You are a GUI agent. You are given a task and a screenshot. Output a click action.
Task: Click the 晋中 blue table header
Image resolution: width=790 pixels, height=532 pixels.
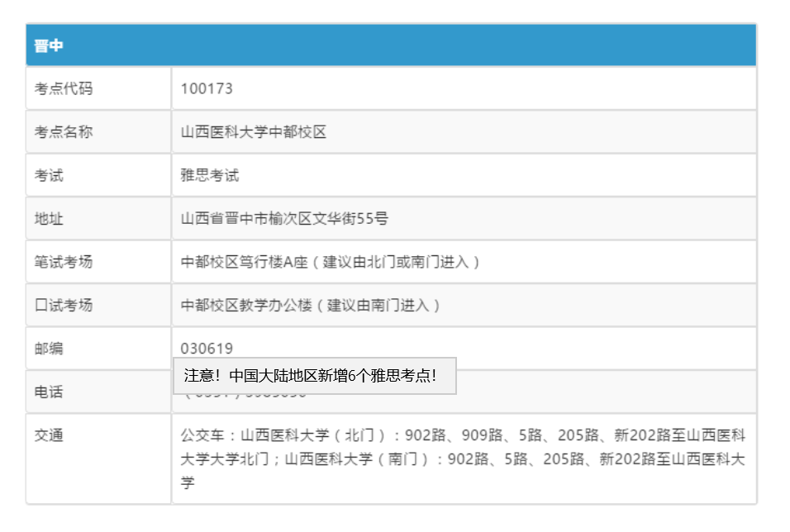click(x=391, y=45)
